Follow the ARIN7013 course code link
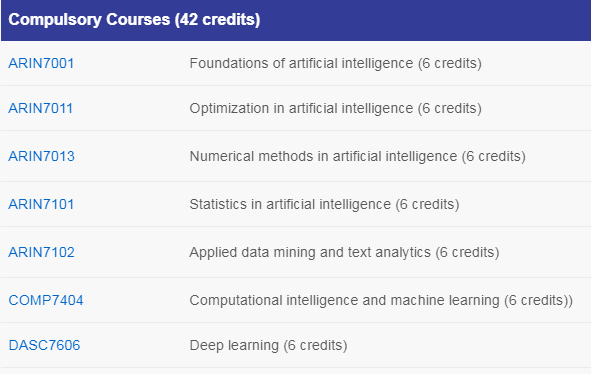The image size is (591, 374). (41, 156)
